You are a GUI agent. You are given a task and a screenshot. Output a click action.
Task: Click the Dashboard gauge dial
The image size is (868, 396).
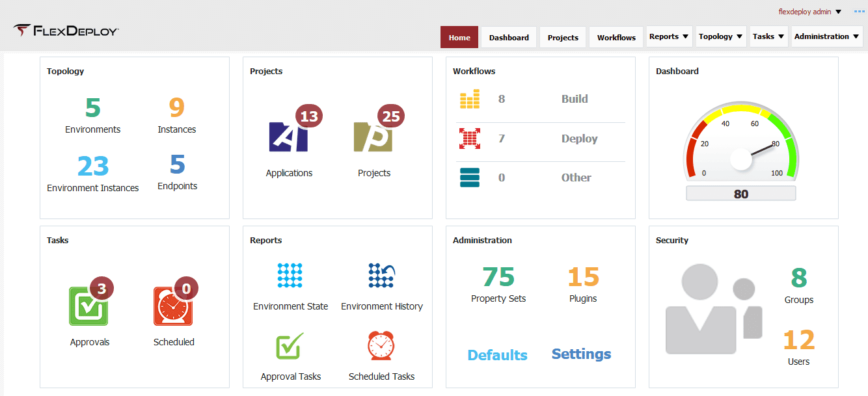pos(741,142)
